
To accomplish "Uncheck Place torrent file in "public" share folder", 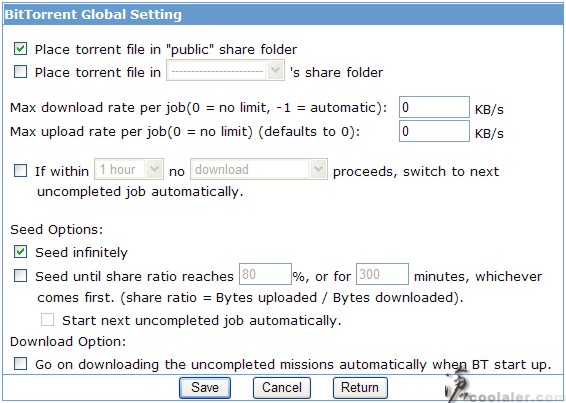I will point(20,48).
